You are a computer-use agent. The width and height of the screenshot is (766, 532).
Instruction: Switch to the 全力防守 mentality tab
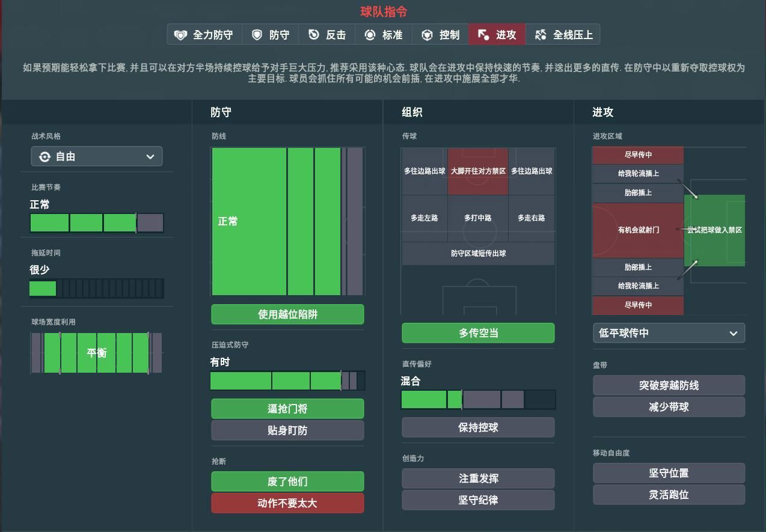(204, 35)
